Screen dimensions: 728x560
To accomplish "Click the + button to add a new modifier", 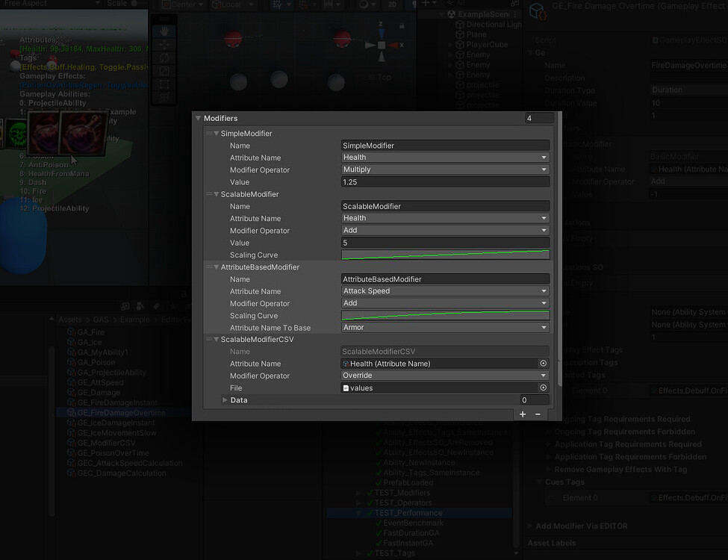I will coord(522,414).
